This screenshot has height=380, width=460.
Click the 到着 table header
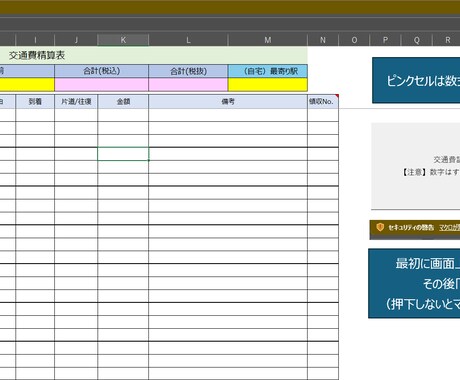pyautogui.click(x=35, y=102)
